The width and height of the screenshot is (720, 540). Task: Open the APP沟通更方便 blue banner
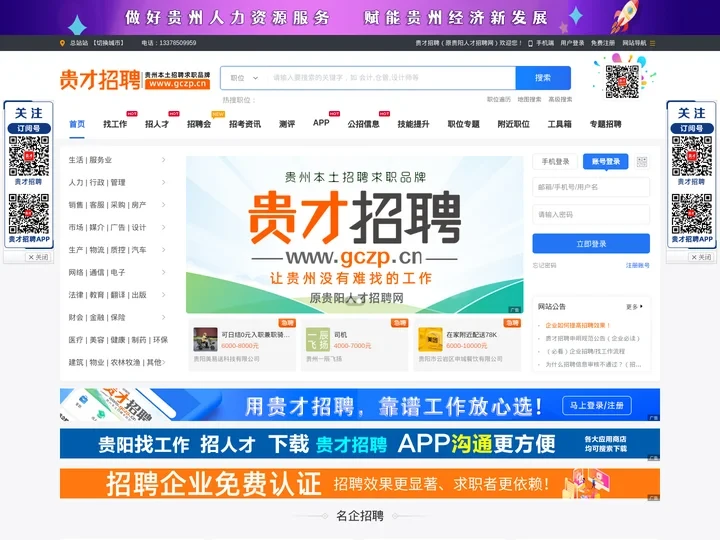coord(360,444)
